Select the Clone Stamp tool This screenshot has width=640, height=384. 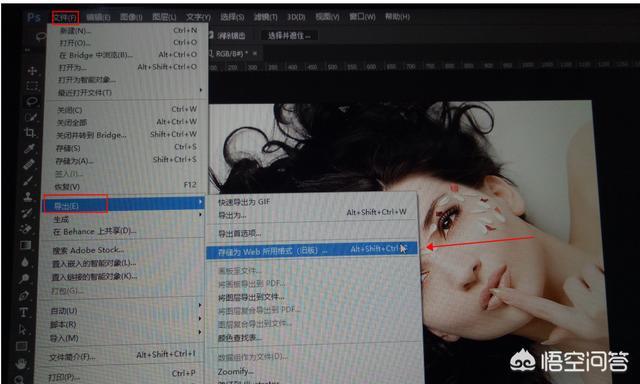pos(28,197)
